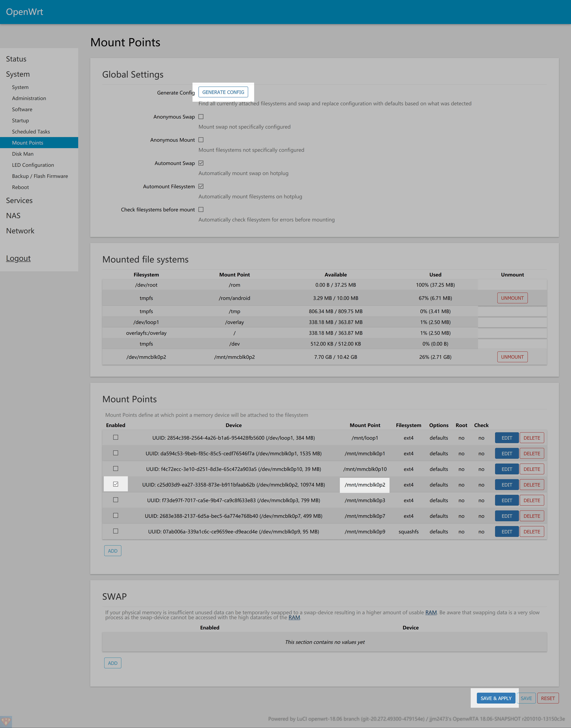Image resolution: width=571 pixels, height=728 pixels.
Task: Open the Reboot page
Action: [20, 187]
